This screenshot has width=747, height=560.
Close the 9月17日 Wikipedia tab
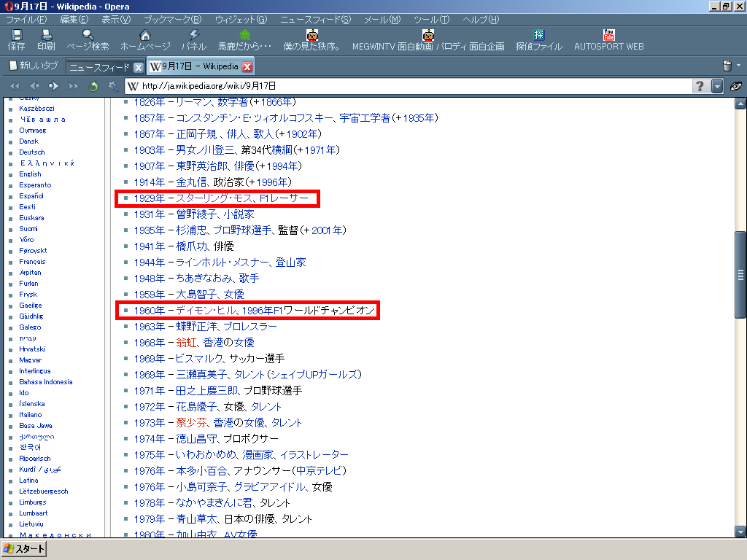pyautogui.click(x=247, y=66)
